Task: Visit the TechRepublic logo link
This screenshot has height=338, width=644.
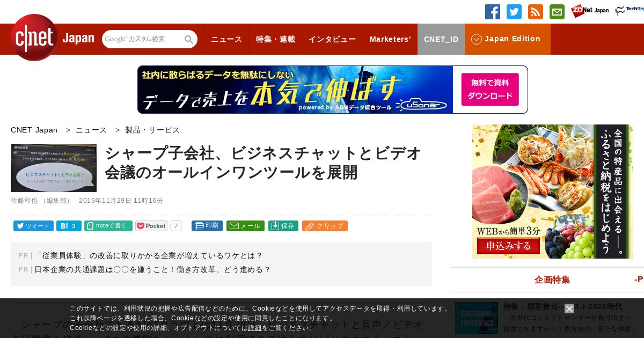Action: [630, 11]
